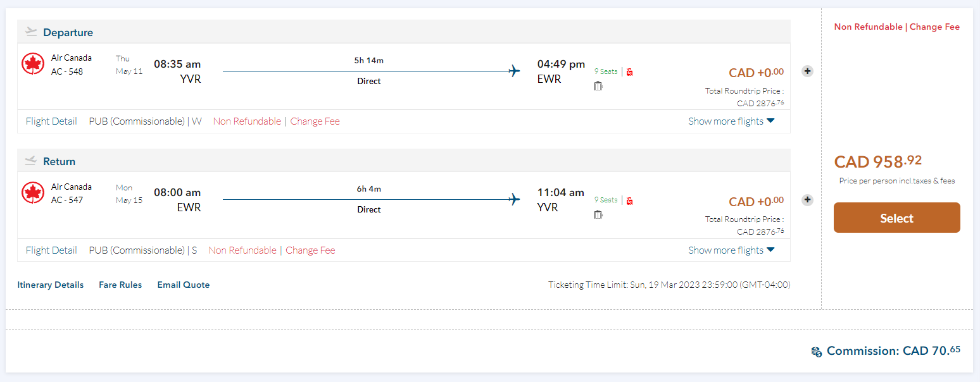Open the Email Quote link
Viewport: 980px width, 382px height.
tap(184, 285)
